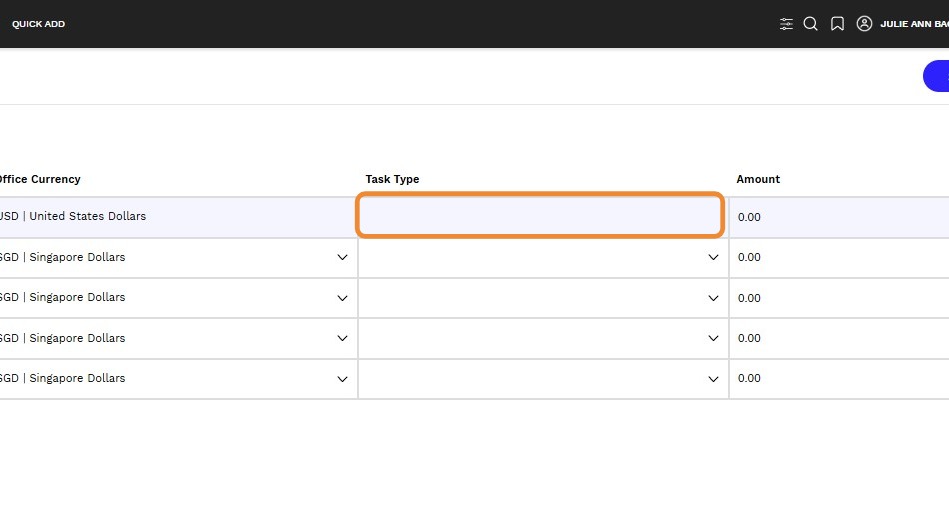The height and width of the screenshot is (530, 949).
Task: Click Amount field in last row
Action: (x=839, y=379)
